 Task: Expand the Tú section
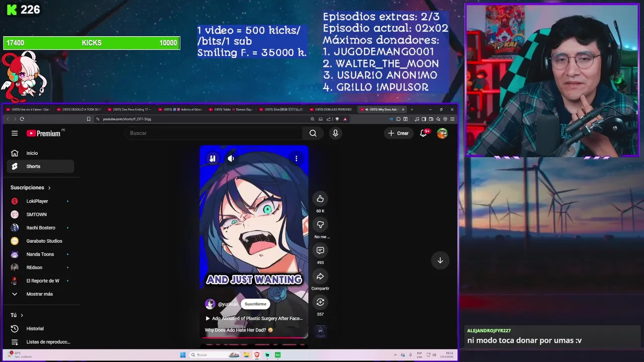(x=17, y=315)
